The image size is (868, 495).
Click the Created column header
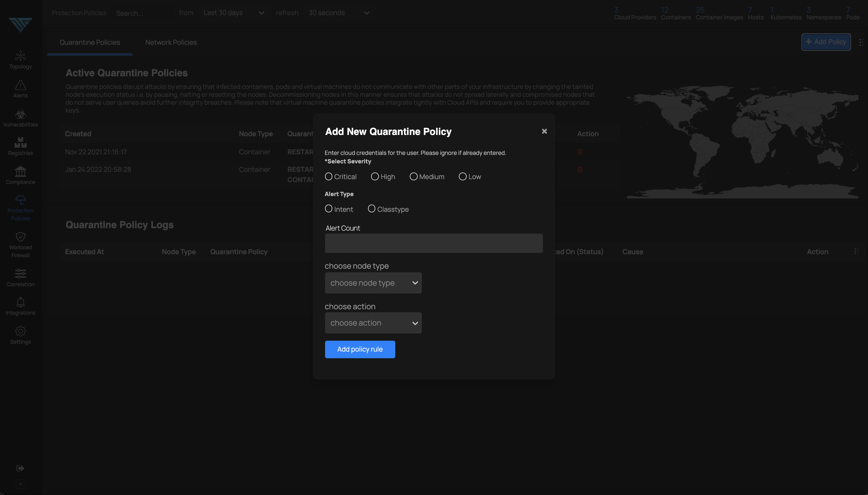point(78,134)
